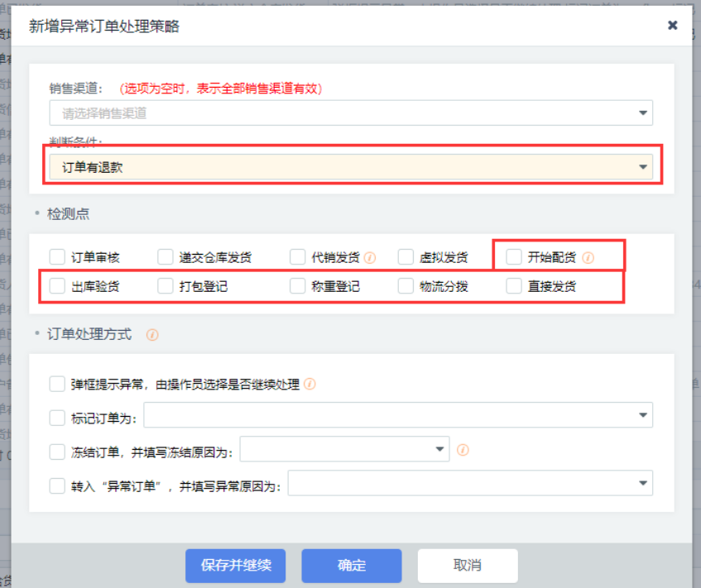
Task: Tick the 冻结订单 checkbox
Action: (x=57, y=452)
